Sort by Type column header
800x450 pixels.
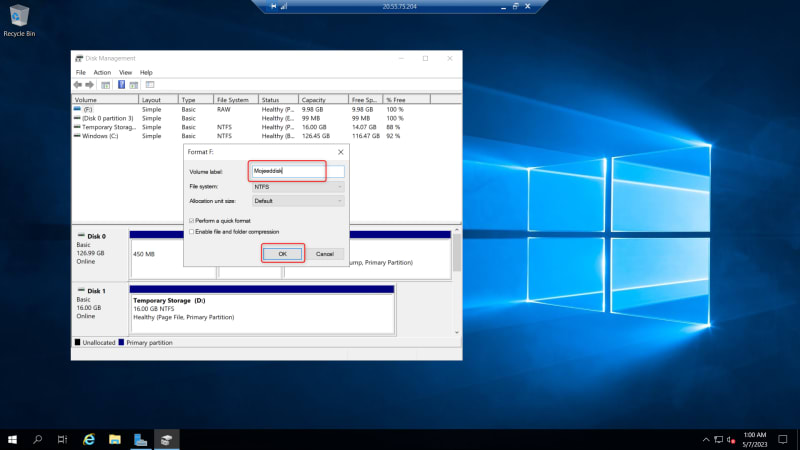pos(196,99)
